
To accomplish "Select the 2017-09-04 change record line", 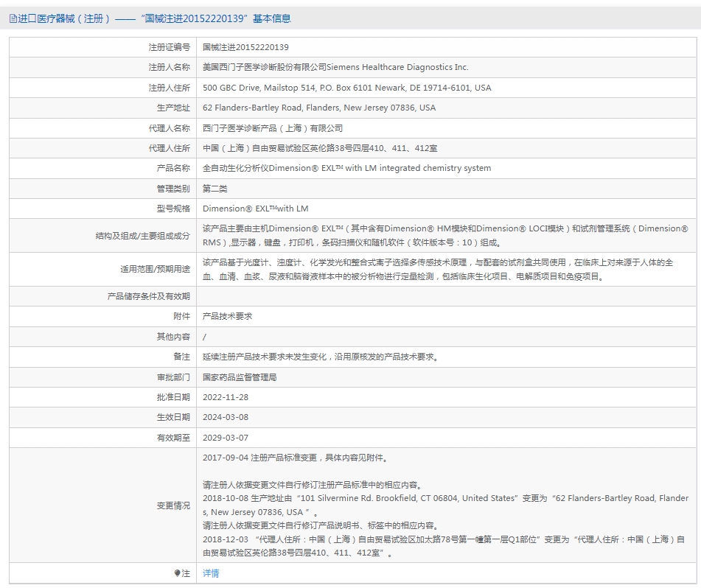I will pyautogui.click(x=296, y=458).
